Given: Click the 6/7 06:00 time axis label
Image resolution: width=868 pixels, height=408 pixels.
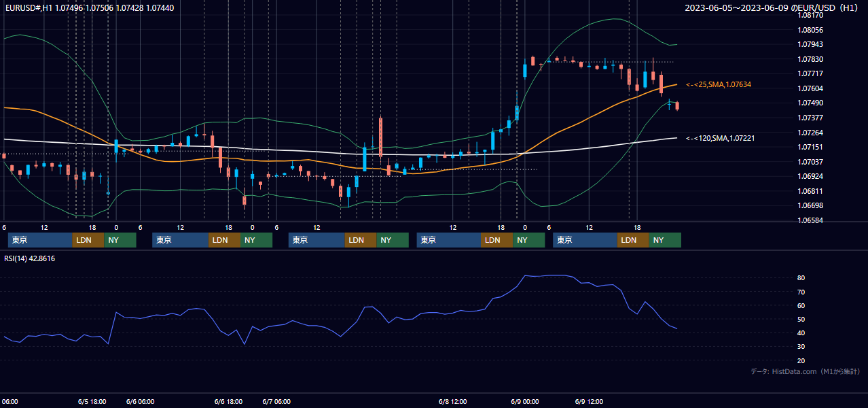Looking at the screenshot, I should pyautogui.click(x=276, y=402).
